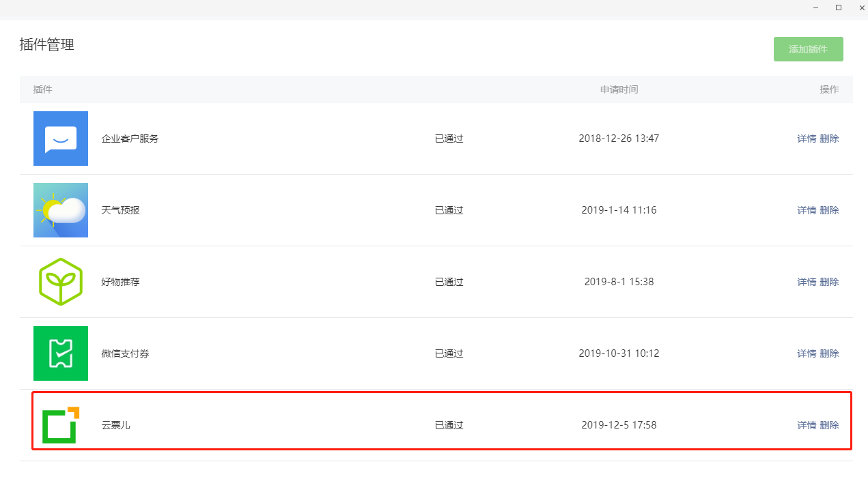Screen dimensions: 868x479
Task: Delete the 企业客户服务 plugin
Action: (x=829, y=139)
